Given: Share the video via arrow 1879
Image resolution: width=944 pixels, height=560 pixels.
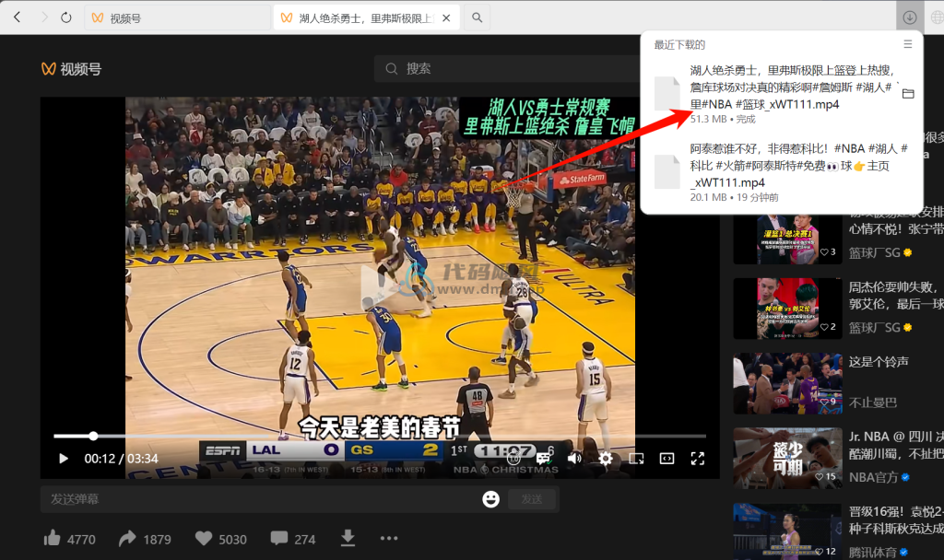Looking at the screenshot, I should (145, 538).
